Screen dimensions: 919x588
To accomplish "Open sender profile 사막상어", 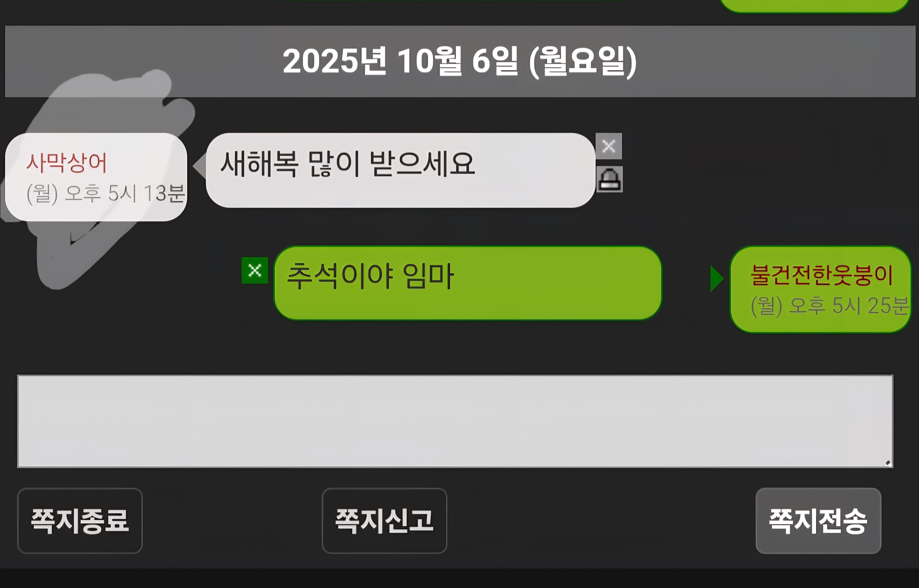I will click(x=66, y=163).
